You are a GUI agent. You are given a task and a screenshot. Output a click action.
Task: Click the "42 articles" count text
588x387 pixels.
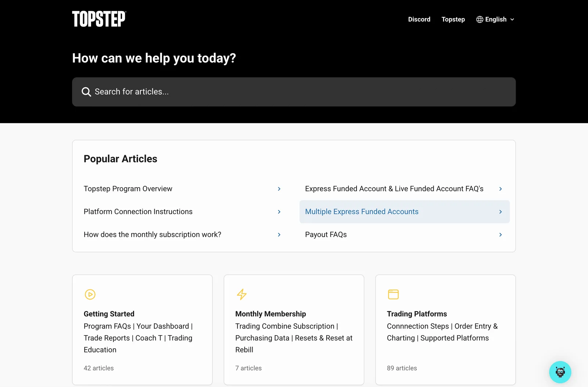pos(99,368)
